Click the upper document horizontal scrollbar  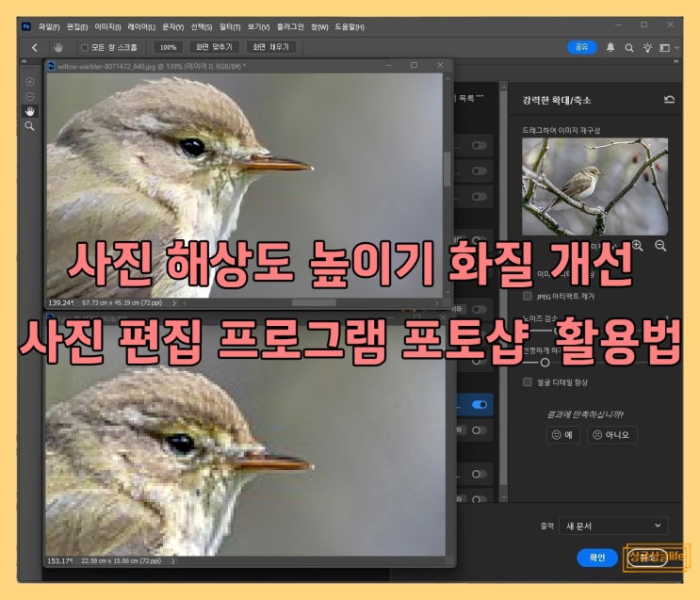click(x=314, y=302)
